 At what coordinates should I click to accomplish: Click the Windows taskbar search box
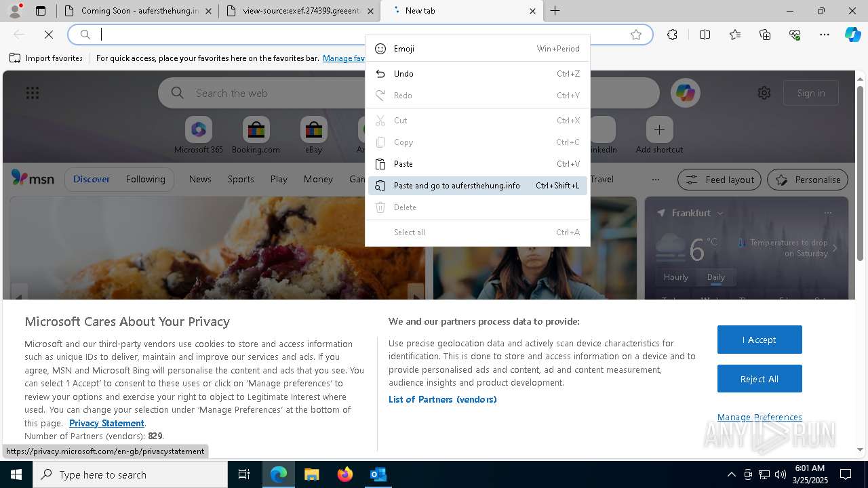[x=130, y=474]
